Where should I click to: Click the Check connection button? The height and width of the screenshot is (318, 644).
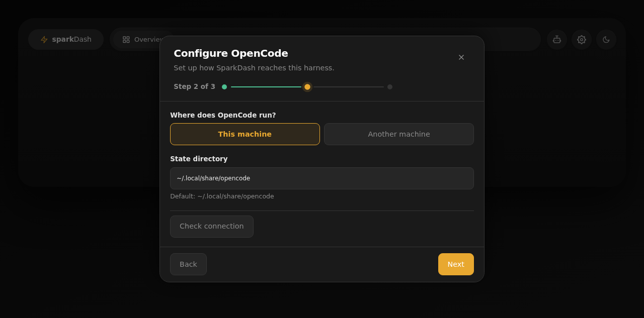pos(212,227)
